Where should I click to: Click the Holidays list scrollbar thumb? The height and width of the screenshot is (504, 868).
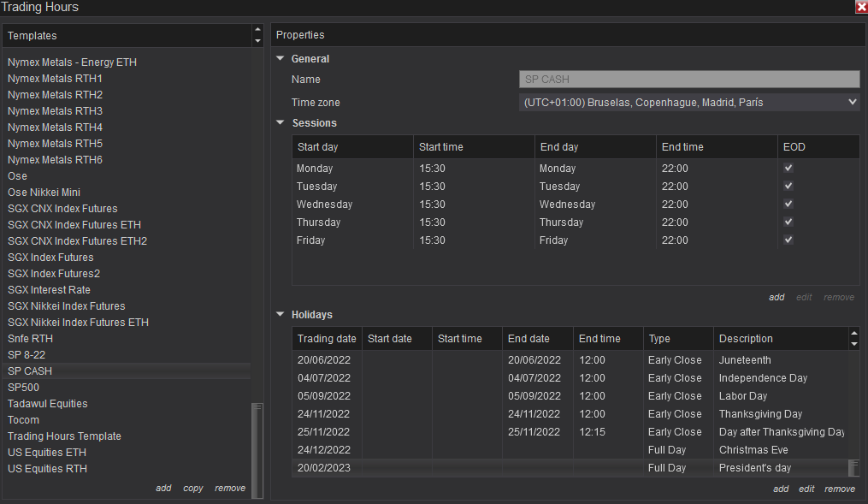click(854, 468)
